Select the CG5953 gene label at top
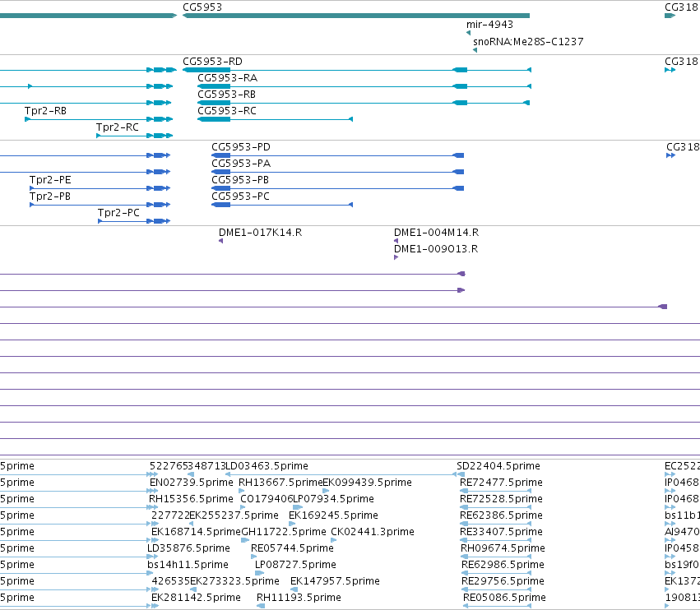The width and height of the screenshot is (700, 610). click(202, 7)
